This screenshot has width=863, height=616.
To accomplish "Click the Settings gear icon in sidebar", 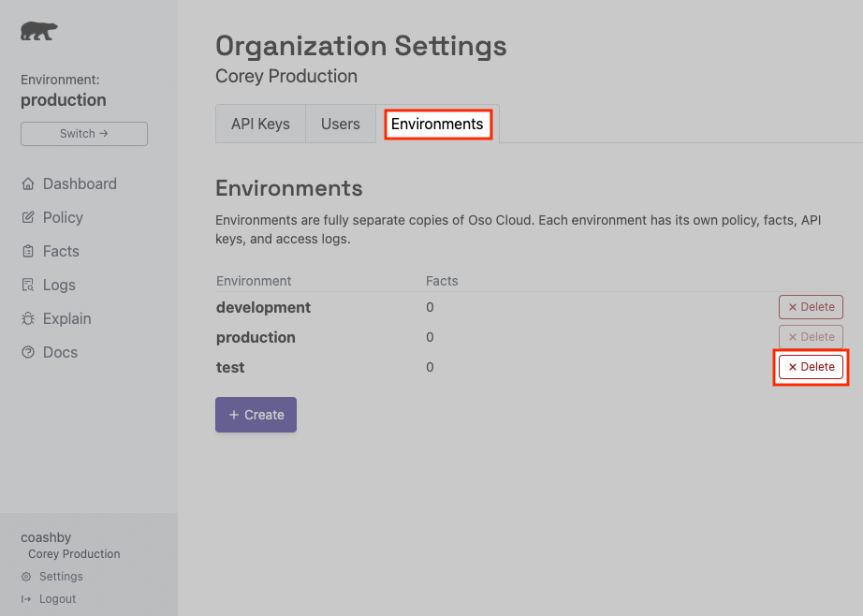I will click(26, 577).
